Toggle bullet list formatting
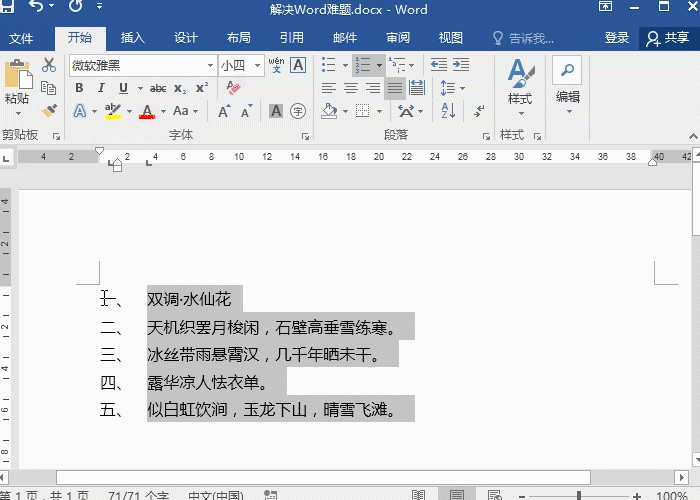The height and width of the screenshot is (500, 700). tap(329, 65)
